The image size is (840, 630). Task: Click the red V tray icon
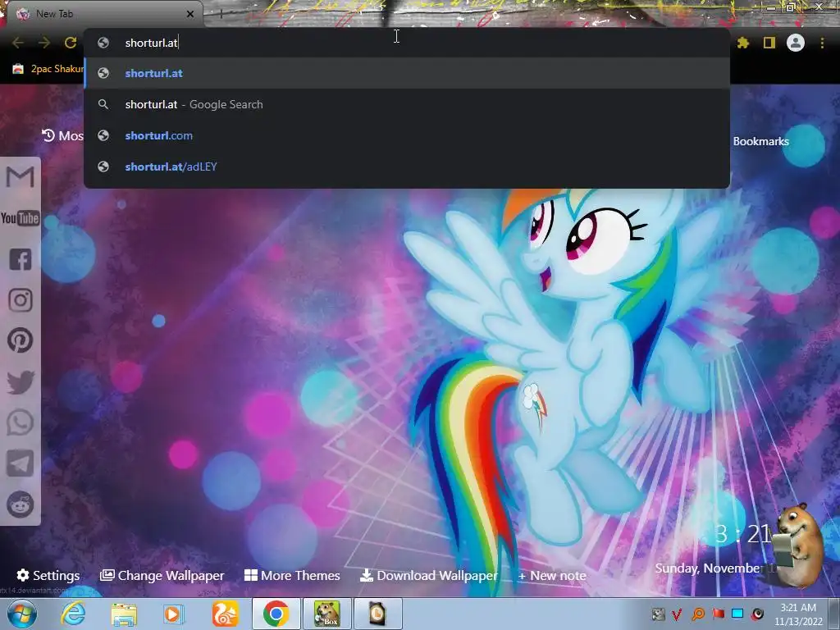tap(677, 614)
